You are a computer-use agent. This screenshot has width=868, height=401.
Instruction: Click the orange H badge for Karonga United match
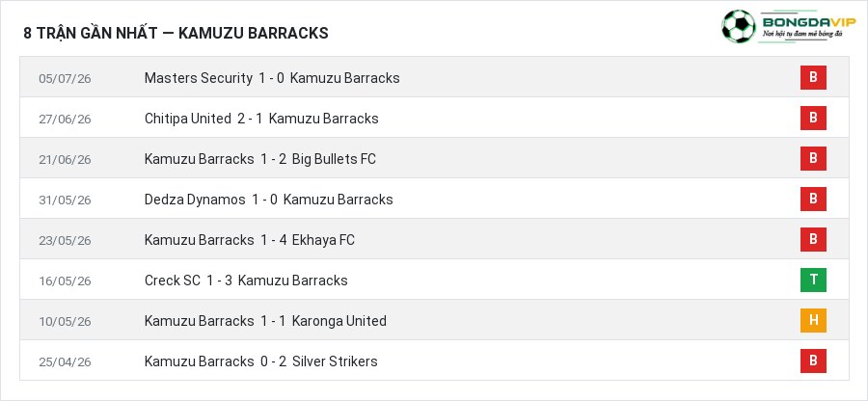tap(813, 320)
